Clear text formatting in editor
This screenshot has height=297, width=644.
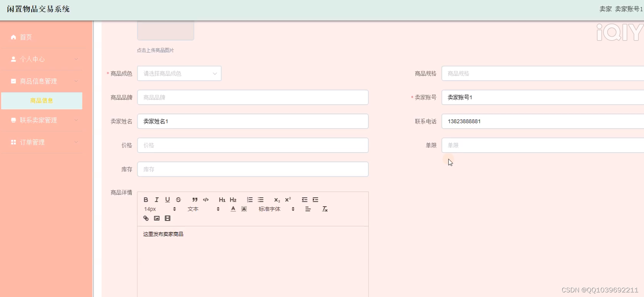(x=325, y=209)
